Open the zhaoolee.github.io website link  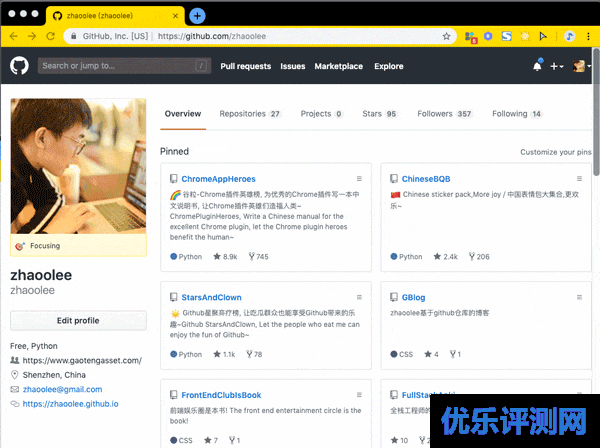(x=70, y=404)
